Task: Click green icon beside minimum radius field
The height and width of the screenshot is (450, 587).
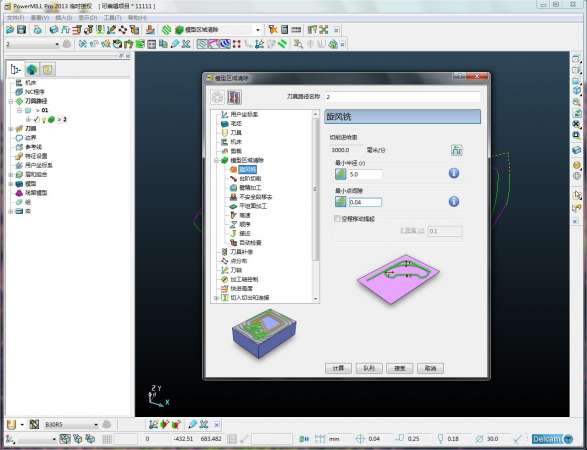Action: click(x=340, y=174)
